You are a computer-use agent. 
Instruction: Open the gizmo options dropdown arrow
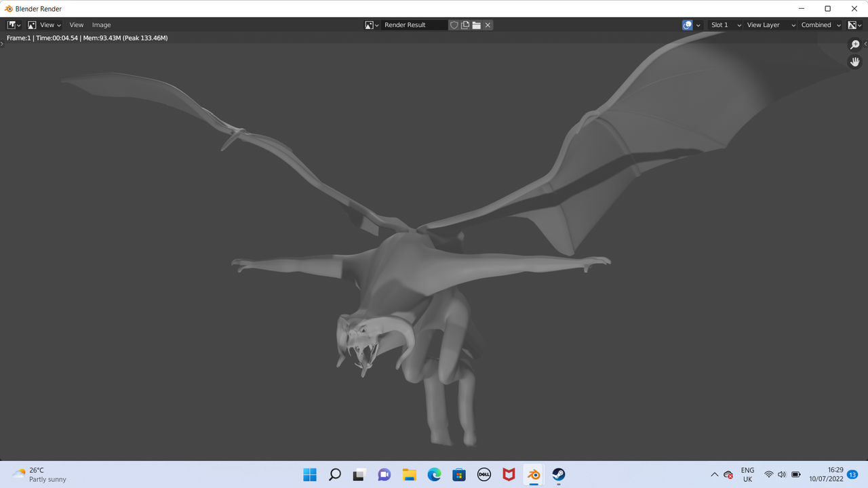(698, 25)
